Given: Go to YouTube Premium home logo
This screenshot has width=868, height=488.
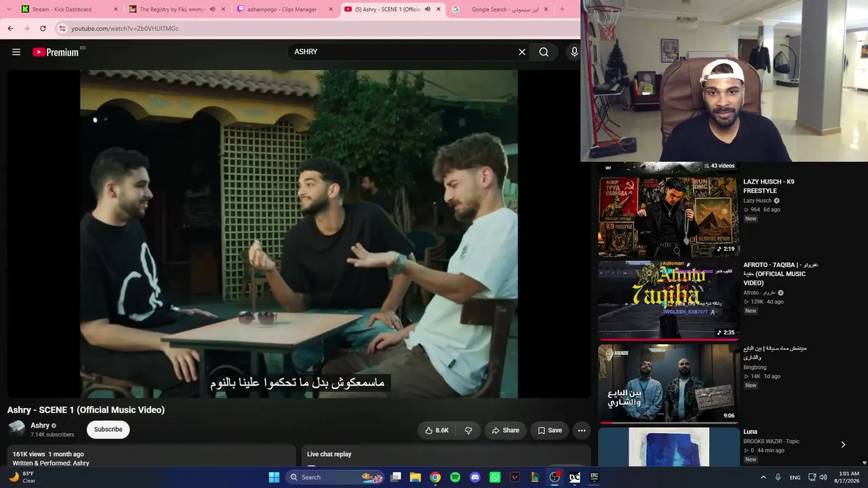Looking at the screenshot, I should (56, 52).
